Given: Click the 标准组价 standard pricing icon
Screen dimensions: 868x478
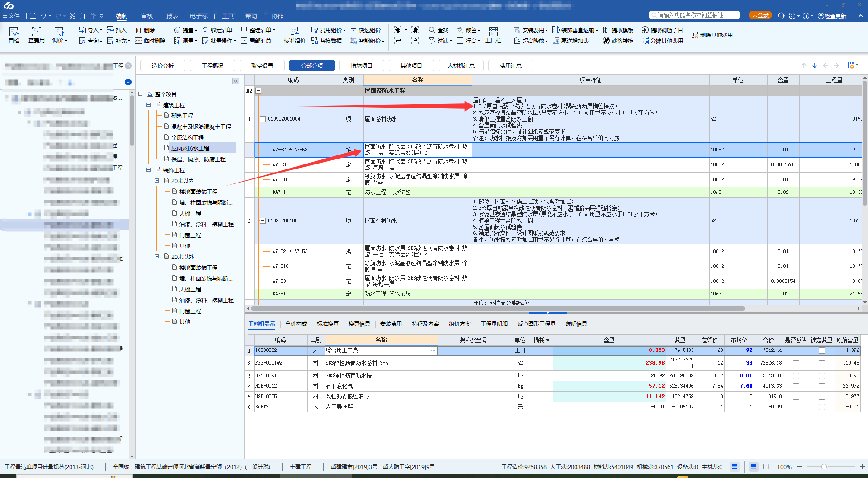Looking at the screenshot, I should 294,35.
